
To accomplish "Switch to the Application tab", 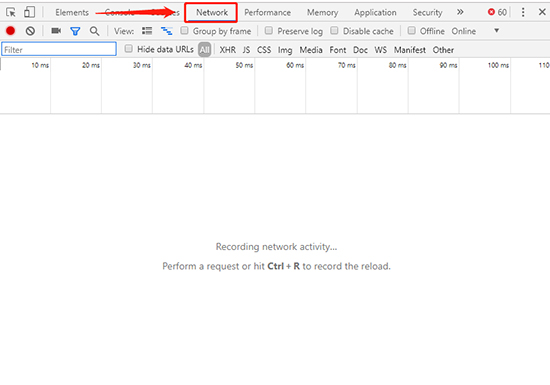I will pyautogui.click(x=375, y=13).
